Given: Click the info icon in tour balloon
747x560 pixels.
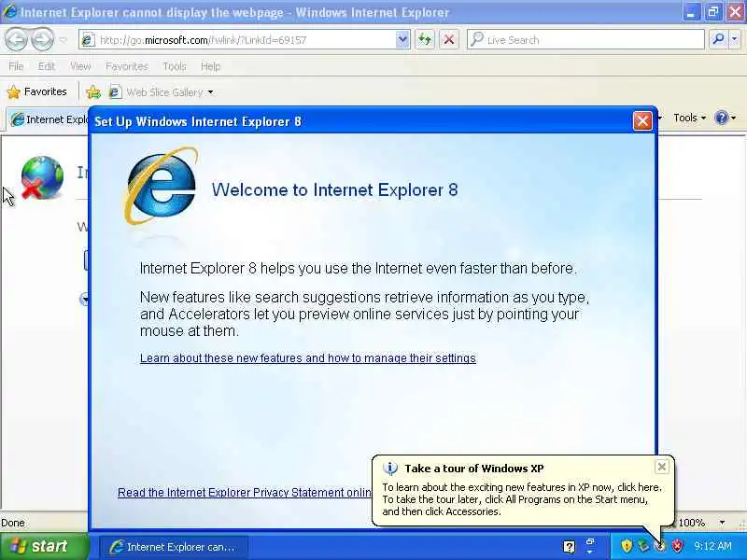Looking at the screenshot, I should 390,469.
